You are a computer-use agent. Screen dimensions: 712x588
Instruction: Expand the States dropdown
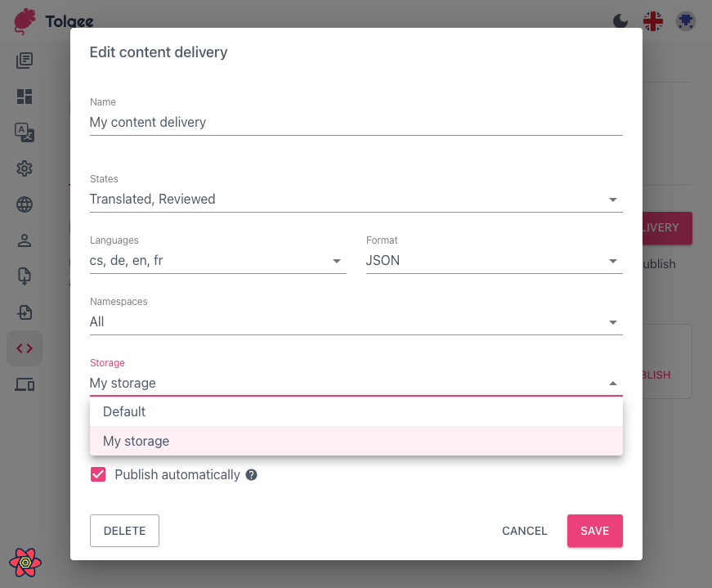(x=612, y=199)
